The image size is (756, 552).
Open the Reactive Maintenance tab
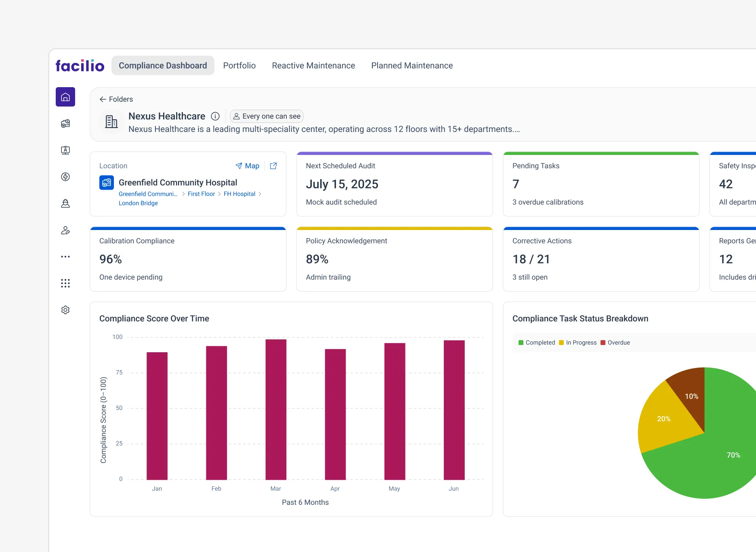point(313,65)
